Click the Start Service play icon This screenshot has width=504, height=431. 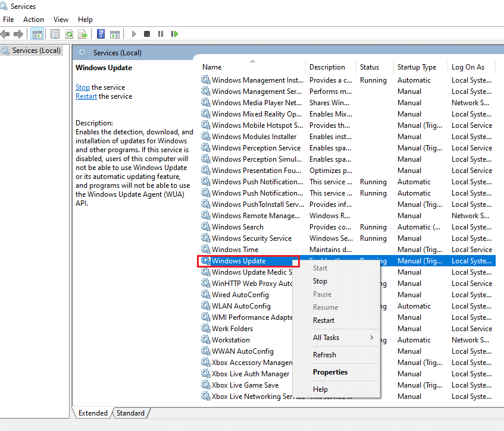click(134, 34)
